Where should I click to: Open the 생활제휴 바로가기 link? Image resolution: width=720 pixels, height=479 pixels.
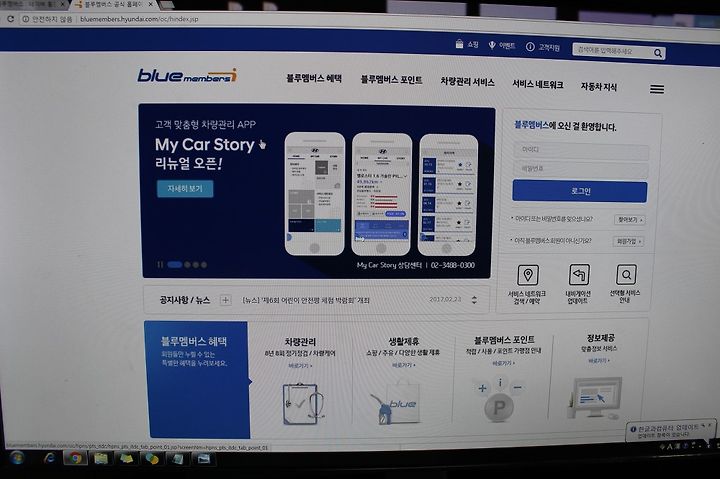pos(403,365)
